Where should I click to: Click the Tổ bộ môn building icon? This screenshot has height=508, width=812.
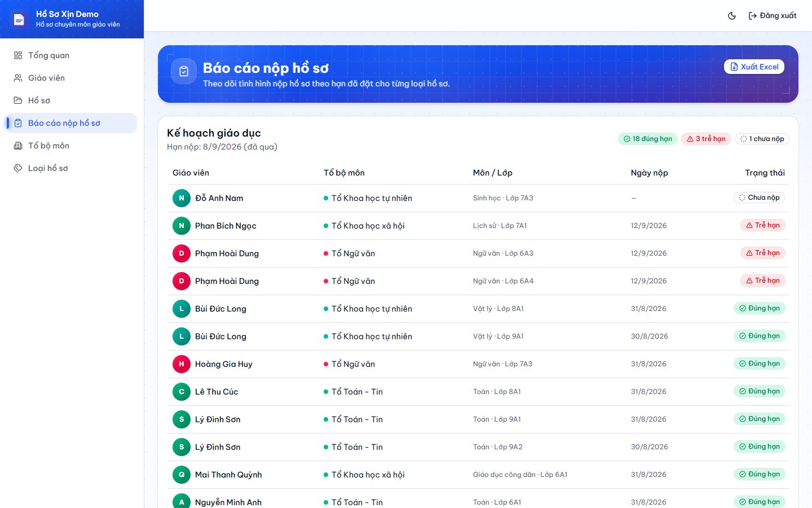point(18,146)
